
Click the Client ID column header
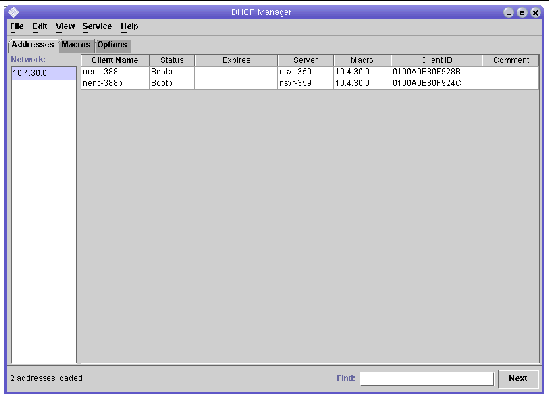click(437, 60)
